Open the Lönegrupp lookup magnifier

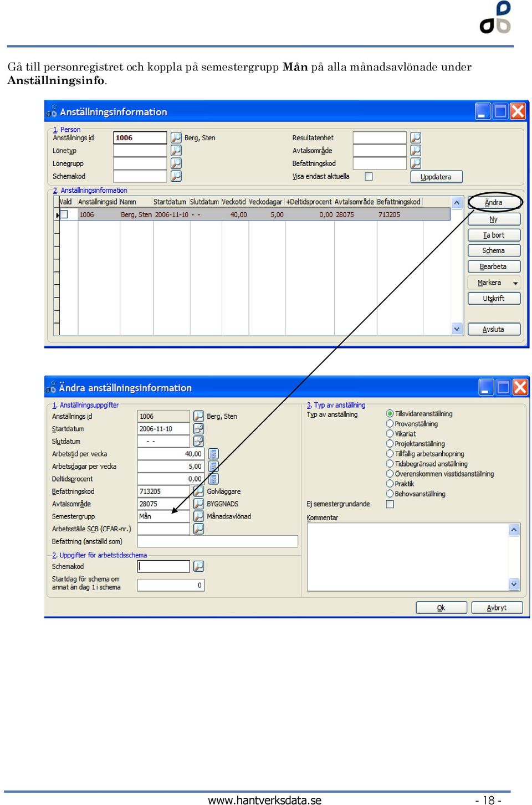(x=176, y=163)
